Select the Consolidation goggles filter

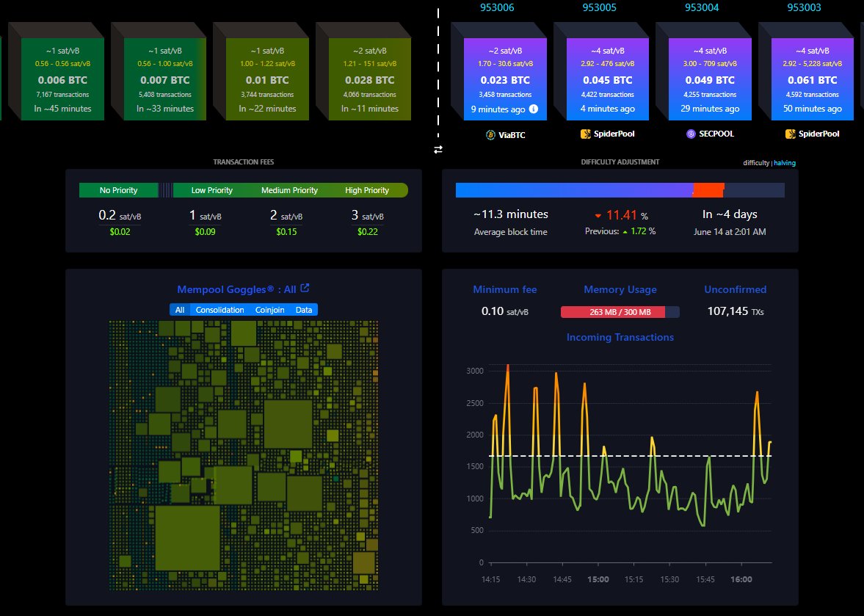[220, 310]
